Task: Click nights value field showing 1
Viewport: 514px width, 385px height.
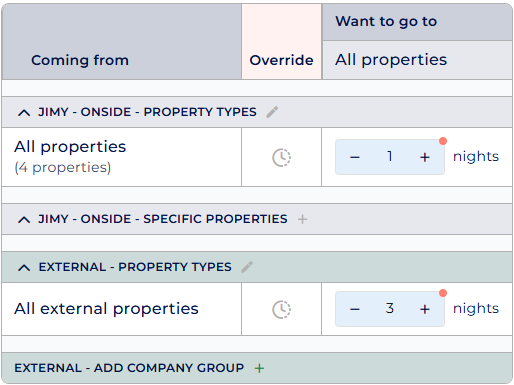Action: 390,157
